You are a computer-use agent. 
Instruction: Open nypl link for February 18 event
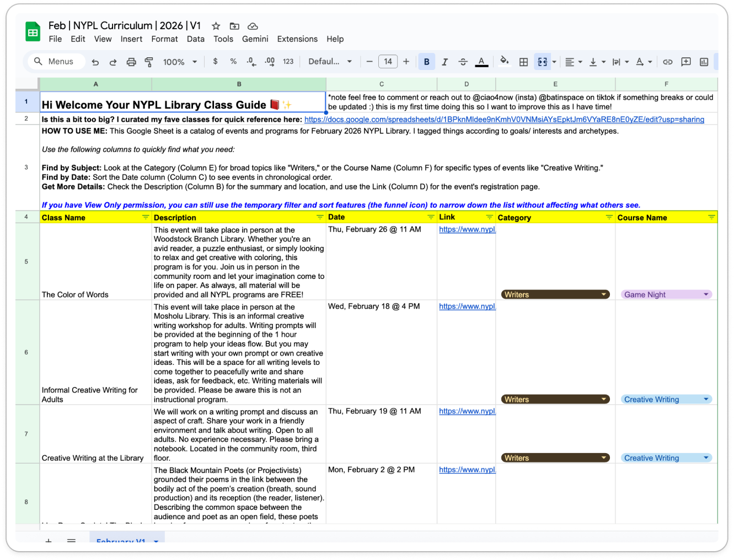[x=467, y=306]
